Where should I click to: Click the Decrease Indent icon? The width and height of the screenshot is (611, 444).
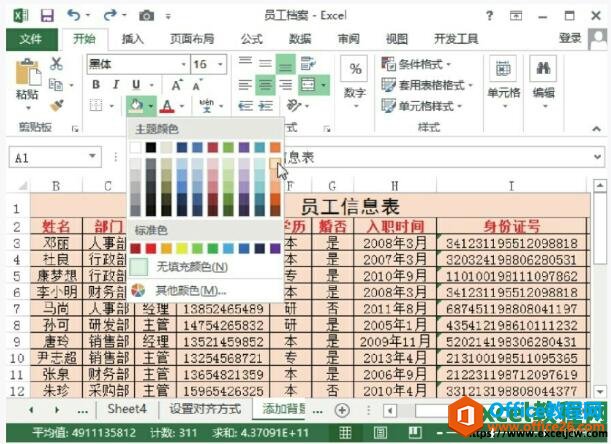[245, 105]
